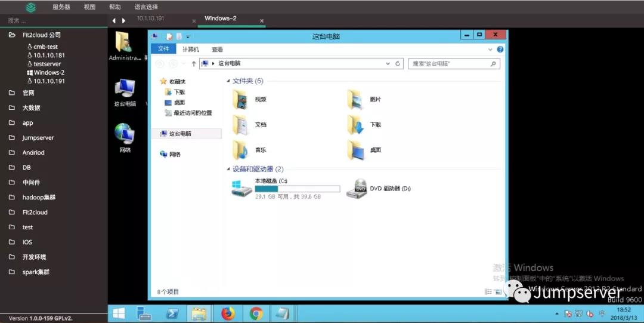This screenshot has width=644, height=323.
Task: Open the 计算机 ribbon tab
Action: coord(191,50)
